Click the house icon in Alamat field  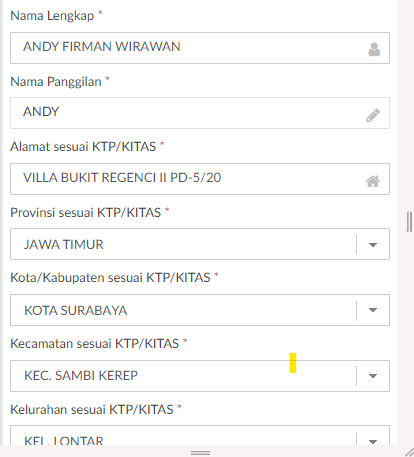point(373,181)
